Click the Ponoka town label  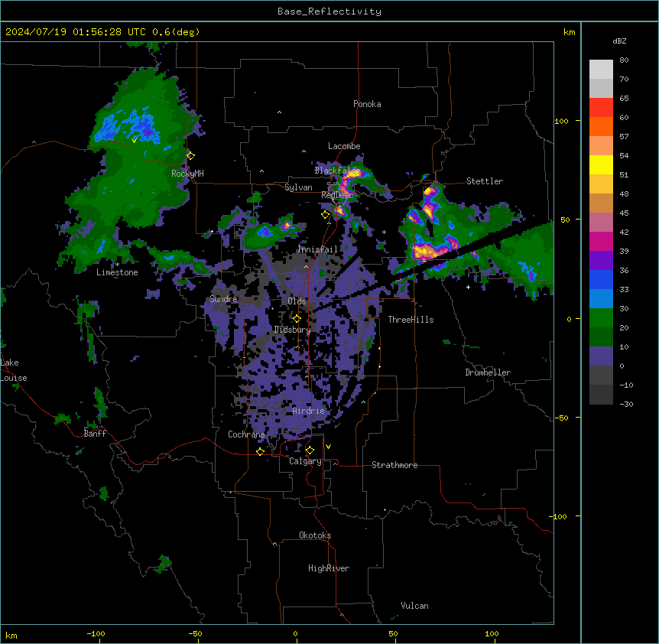pyautogui.click(x=367, y=104)
